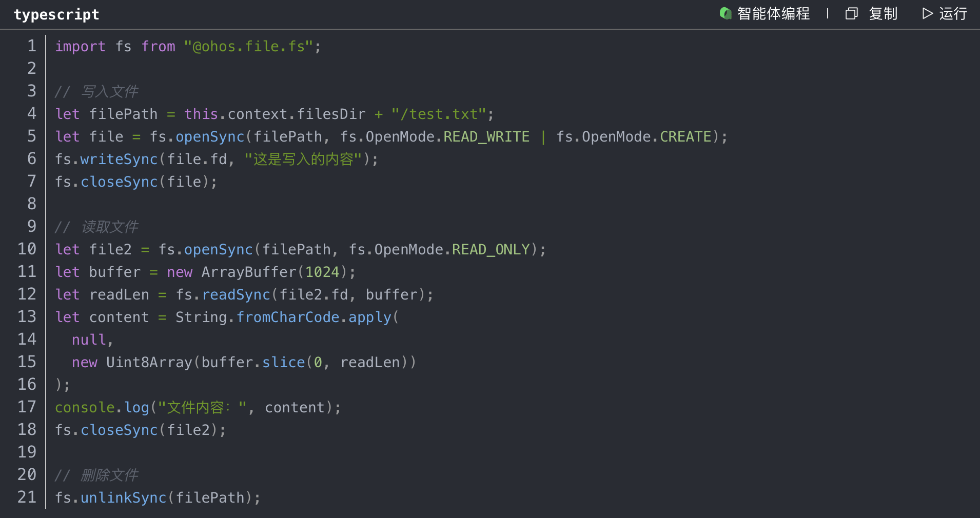The width and height of the screenshot is (980, 518).
Task: Click the writeSync method name
Action: pyautogui.click(x=119, y=160)
